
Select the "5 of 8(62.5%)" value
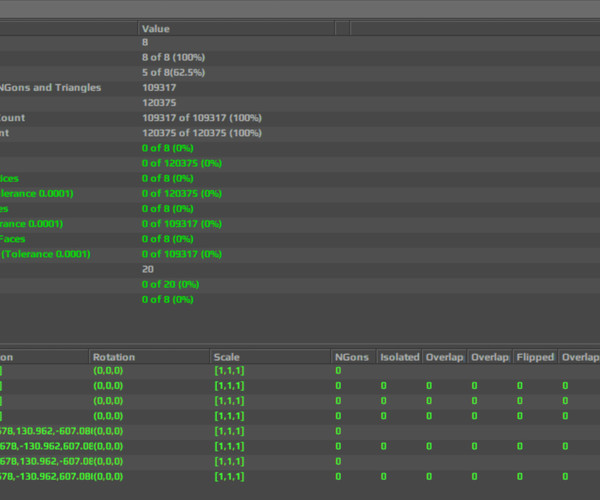click(173, 72)
